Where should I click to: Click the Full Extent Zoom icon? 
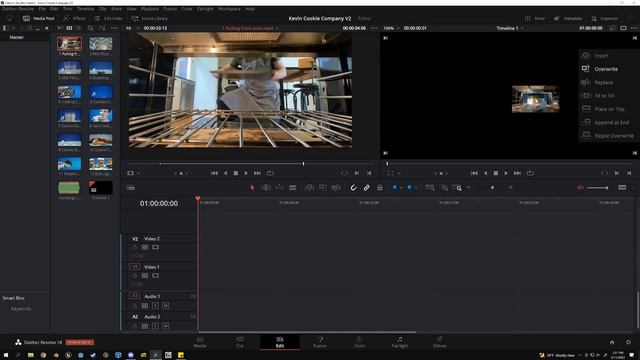click(429, 188)
